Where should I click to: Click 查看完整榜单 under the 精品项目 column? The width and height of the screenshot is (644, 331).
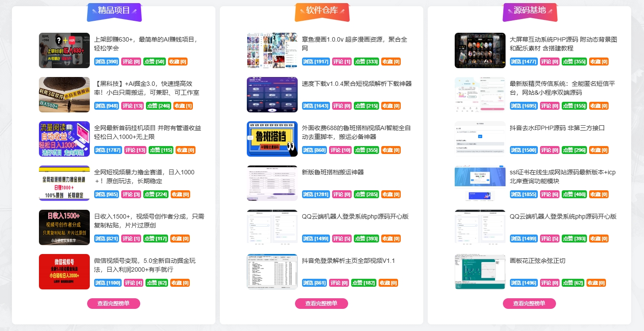[114, 304]
